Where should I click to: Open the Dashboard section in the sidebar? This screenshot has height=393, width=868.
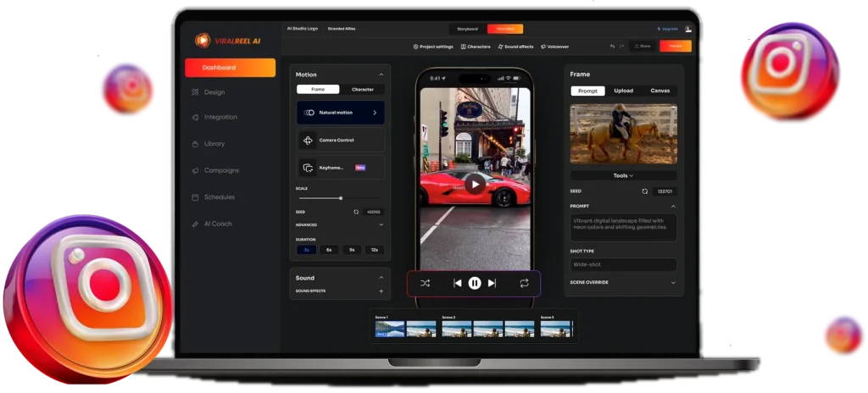tap(230, 68)
